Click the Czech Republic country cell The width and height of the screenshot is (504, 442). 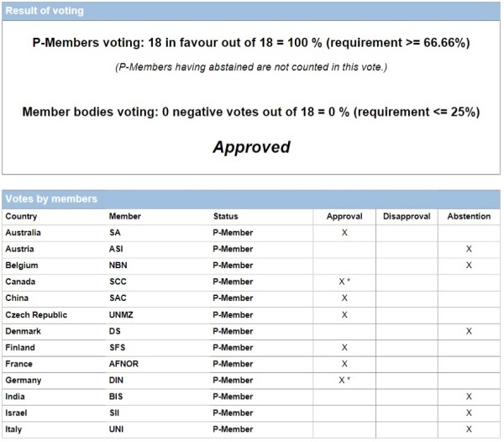tap(36, 314)
